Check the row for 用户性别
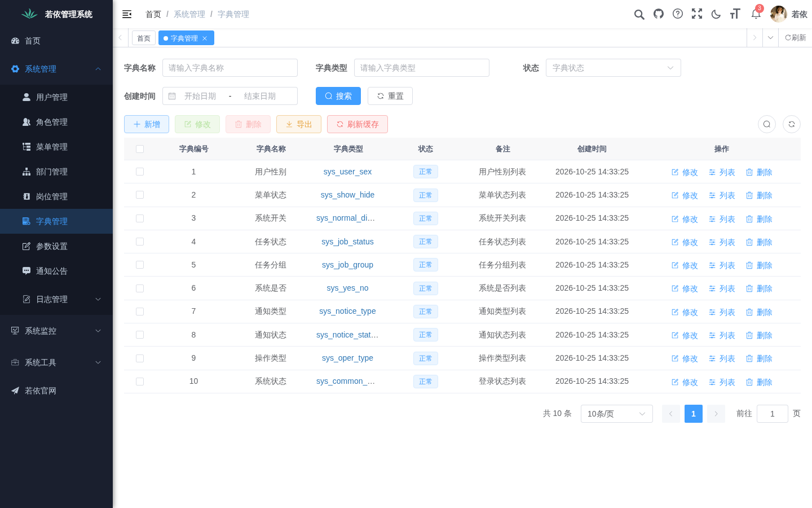 click(x=140, y=172)
